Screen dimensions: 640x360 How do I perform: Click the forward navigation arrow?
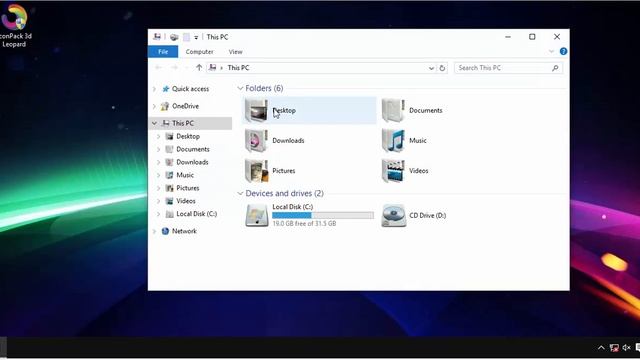click(174, 68)
